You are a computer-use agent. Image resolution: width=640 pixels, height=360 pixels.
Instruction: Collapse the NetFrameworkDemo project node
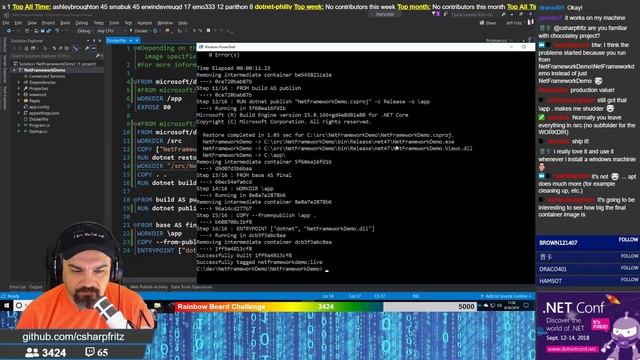14,70
